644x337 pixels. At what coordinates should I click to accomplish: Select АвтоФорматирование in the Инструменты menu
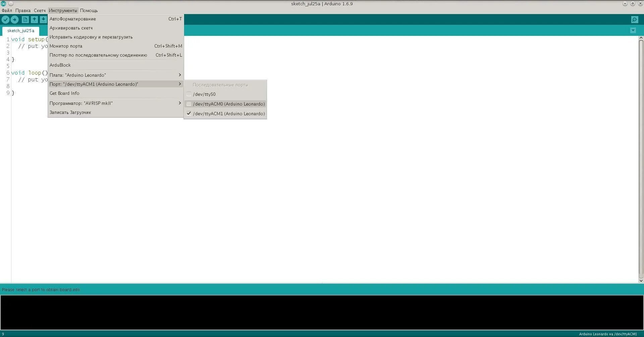point(72,19)
